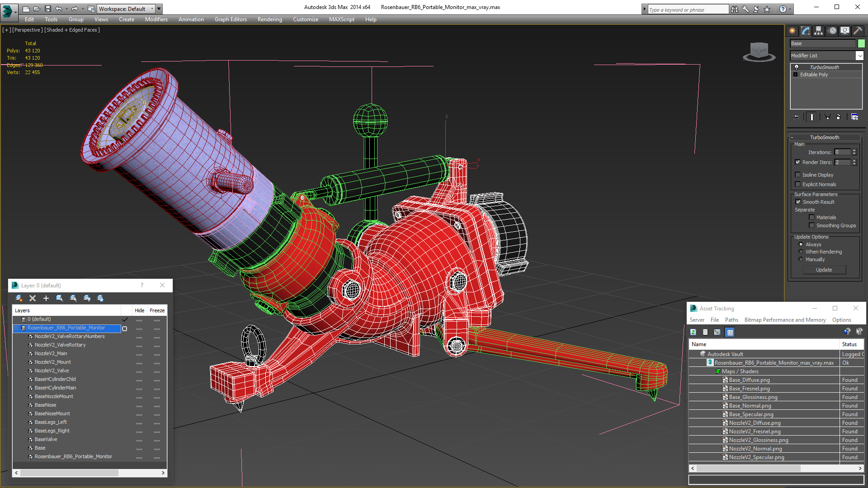The width and height of the screenshot is (868, 488).
Task: Click the Update button in TurboSmooth
Action: tap(824, 270)
